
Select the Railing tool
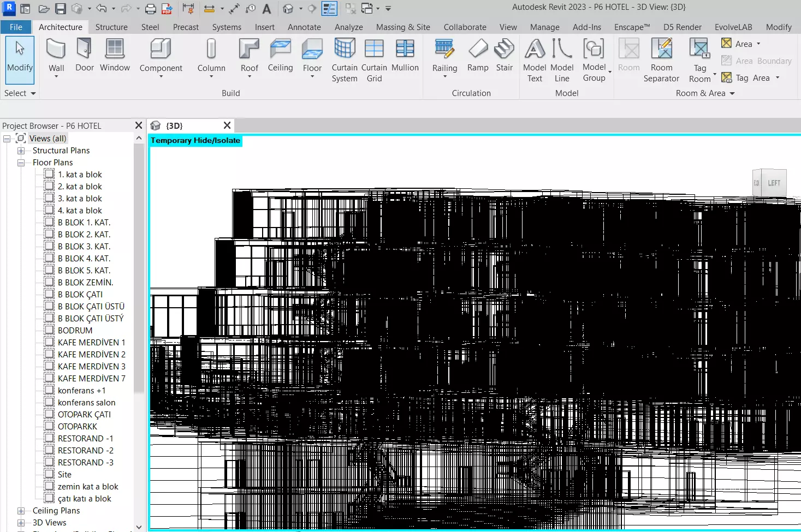coord(444,58)
